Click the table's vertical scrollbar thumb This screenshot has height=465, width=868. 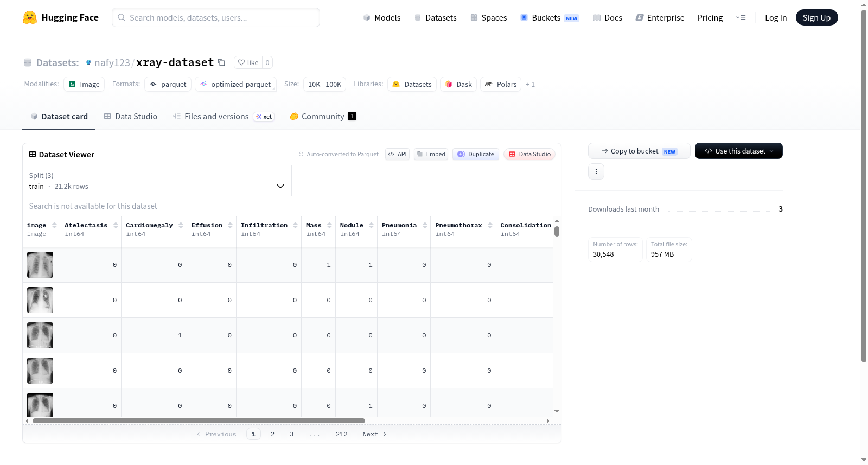click(x=557, y=231)
